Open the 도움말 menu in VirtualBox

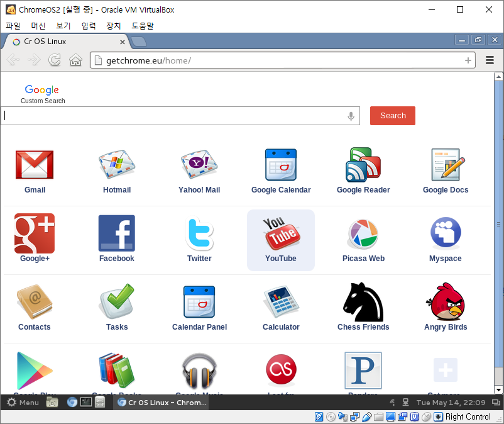coord(143,26)
